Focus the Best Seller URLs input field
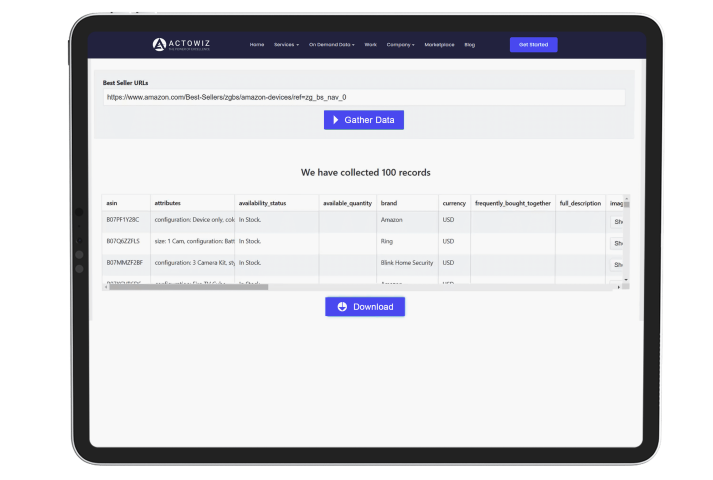The height and width of the screenshot is (480, 713). click(364, 97)
